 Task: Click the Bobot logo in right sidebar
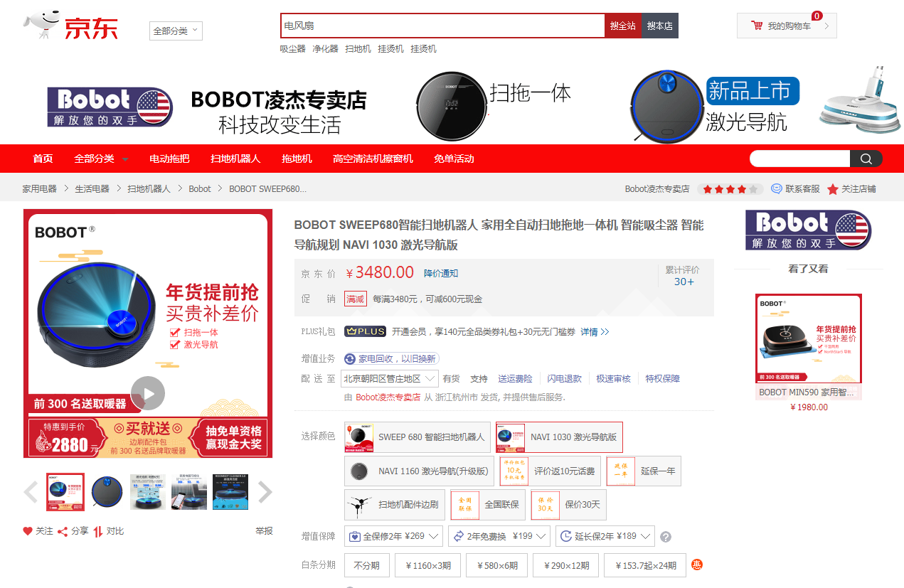pos(808,230)
